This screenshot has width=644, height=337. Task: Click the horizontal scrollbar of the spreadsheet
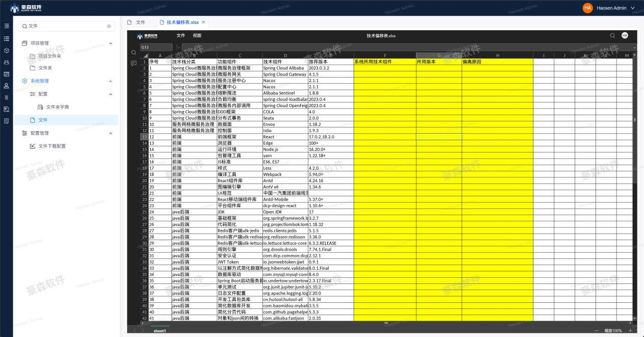tap(386, 323)
